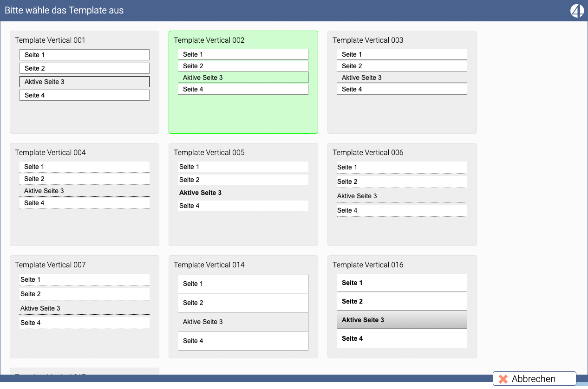Select the highlighted Template Vertical 002 card
Image resolution: width=588 pixels, height=389 pixels.
coord(243,82)
